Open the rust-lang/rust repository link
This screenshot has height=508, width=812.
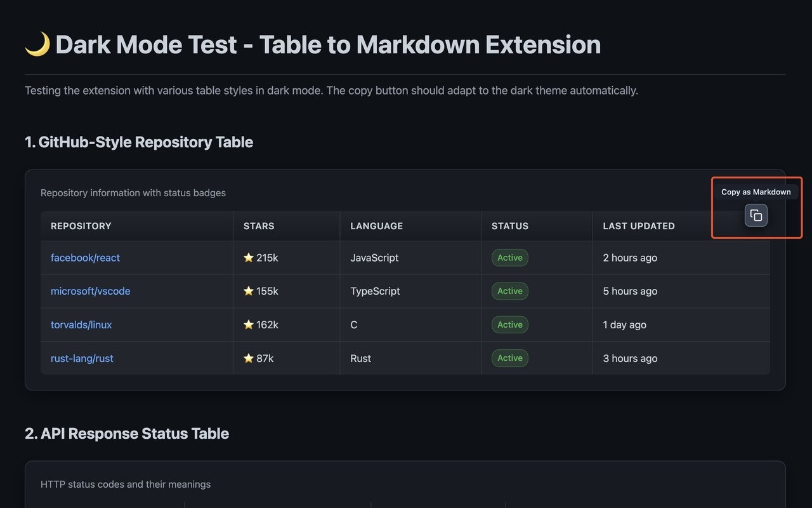click(82, 358)
